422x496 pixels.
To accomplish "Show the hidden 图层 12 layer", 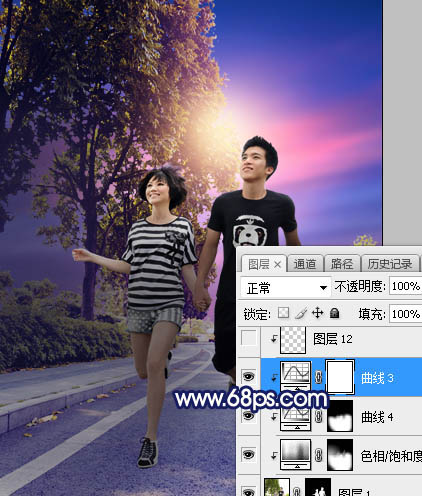I will [x=249, y=338].
